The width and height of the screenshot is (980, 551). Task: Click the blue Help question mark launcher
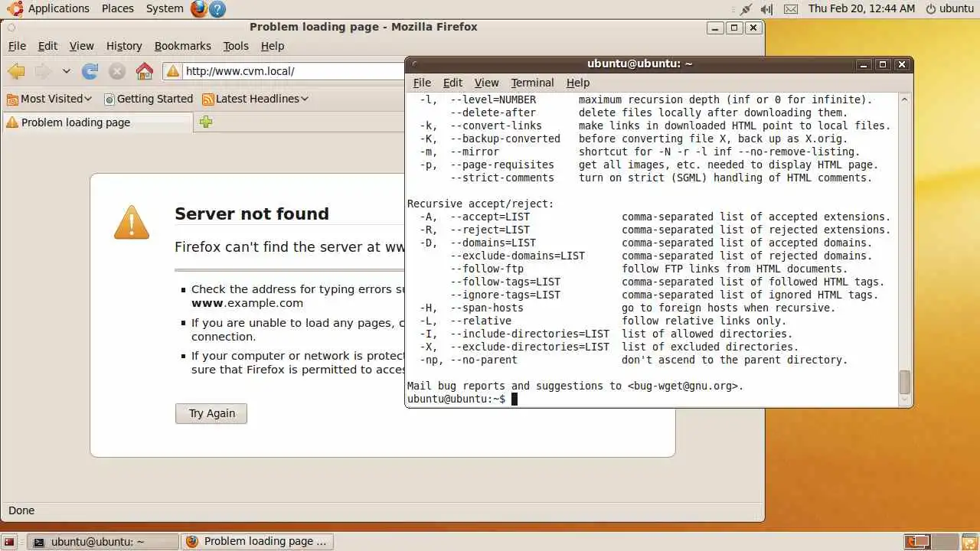[x=217, y=9]
